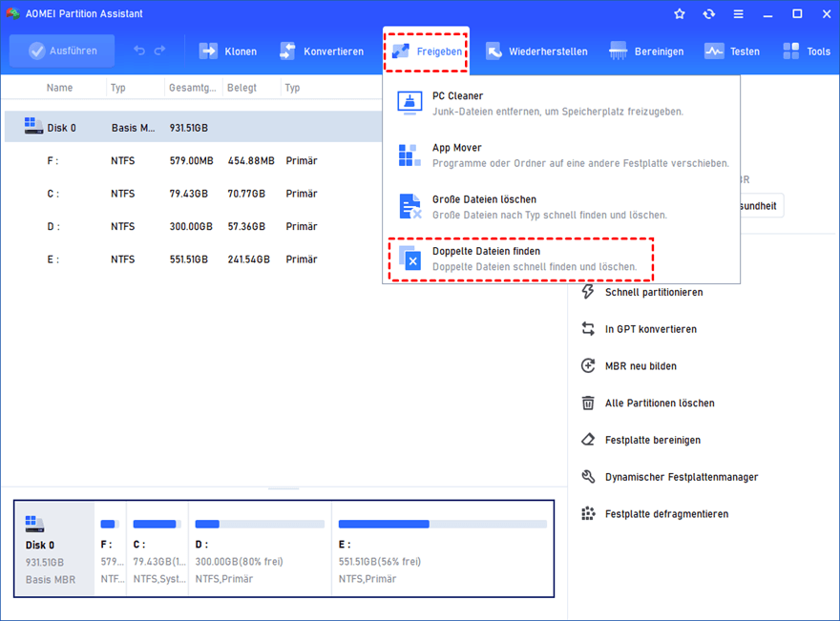840x621 pixels.
Task: Click the Doppelte Dateien duplicate icon
Action: click(410, 259)
